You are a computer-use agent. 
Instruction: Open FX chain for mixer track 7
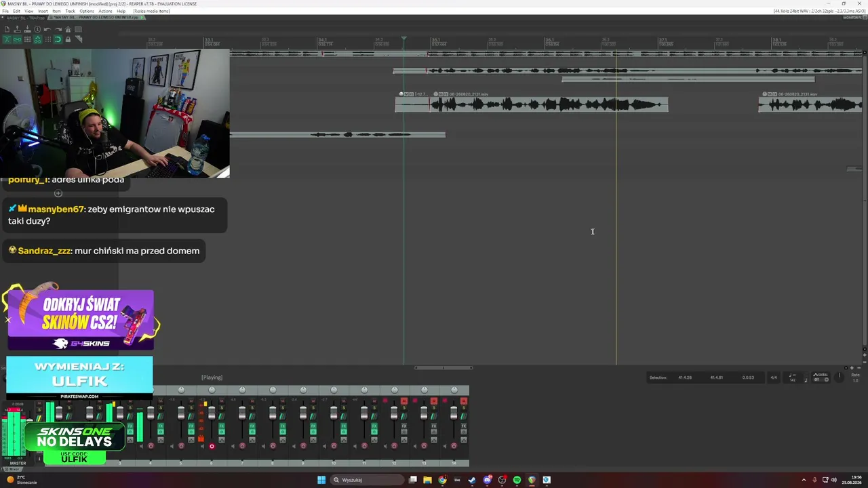coord(252,426)
